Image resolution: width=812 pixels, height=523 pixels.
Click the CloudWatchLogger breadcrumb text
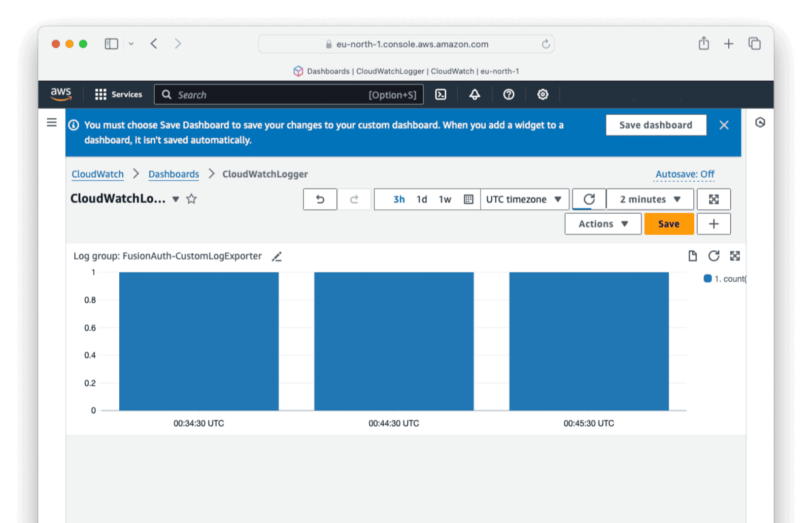265,174
